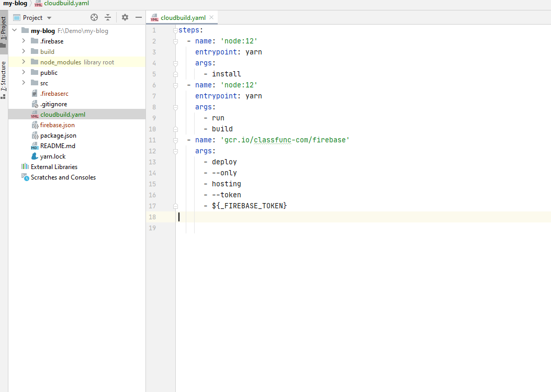The width and height of the screenshot is (551, 392).
Task: Open Project panel settings gear
Action: coord(125,17)
